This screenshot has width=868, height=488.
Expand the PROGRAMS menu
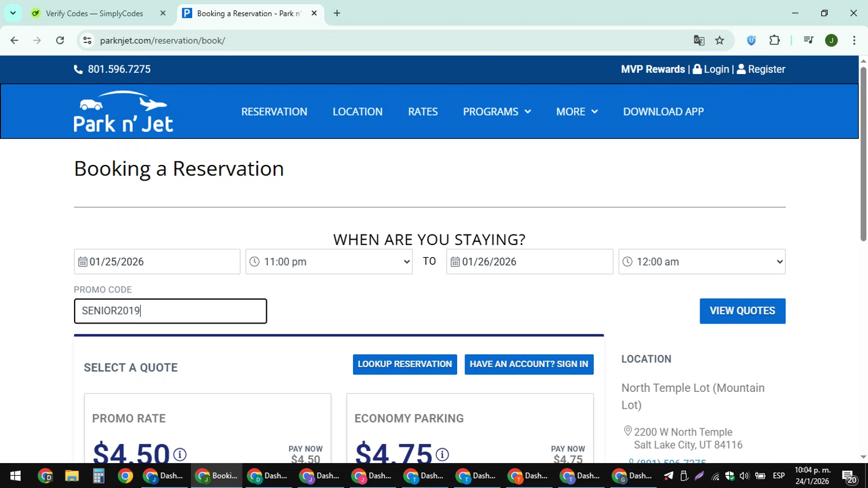point(497,112)
